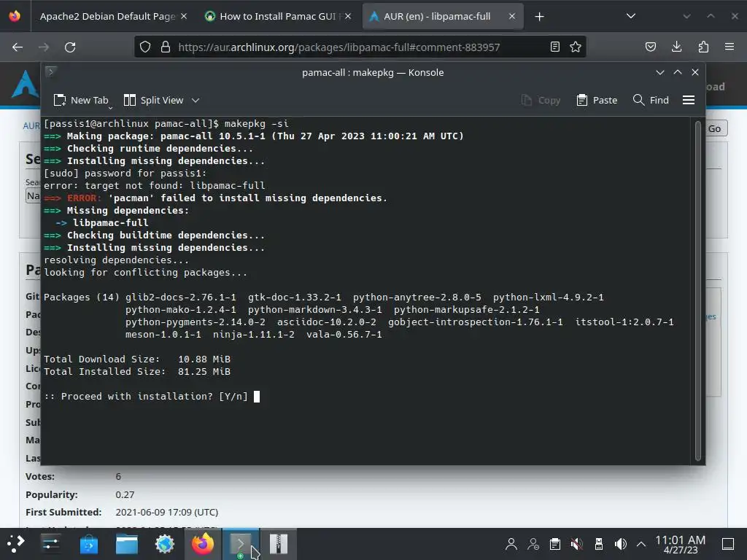Viewport: 747px width, 560px height.
Task: Click the padlock site security icon
Action: (x=166, y=47)
